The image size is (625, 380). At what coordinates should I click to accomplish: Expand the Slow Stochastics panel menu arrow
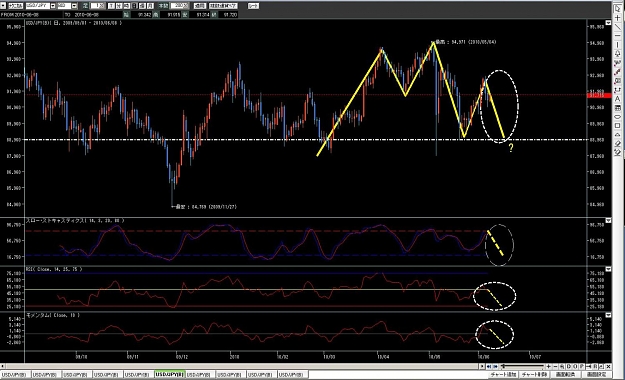pyautogui.click(x=608, y=220)
